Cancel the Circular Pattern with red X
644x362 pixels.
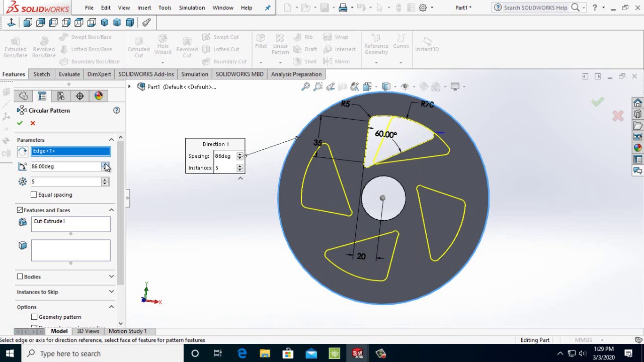tap(33, 123)
